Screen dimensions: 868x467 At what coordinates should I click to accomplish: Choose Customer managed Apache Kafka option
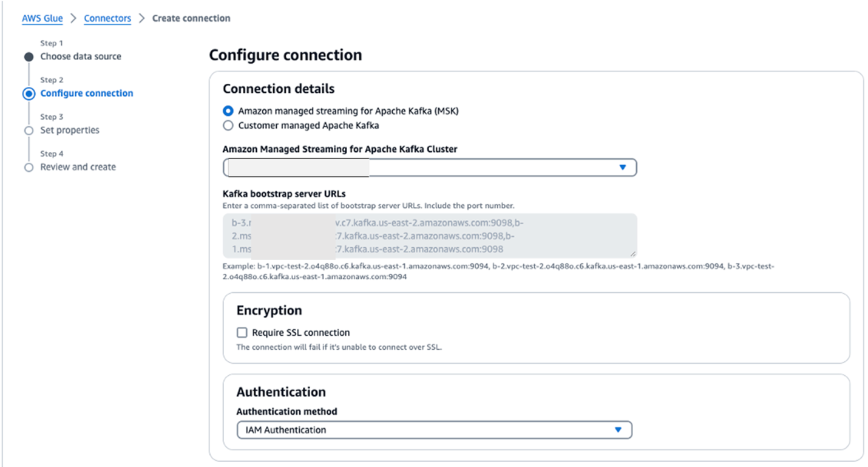point(228,126)
